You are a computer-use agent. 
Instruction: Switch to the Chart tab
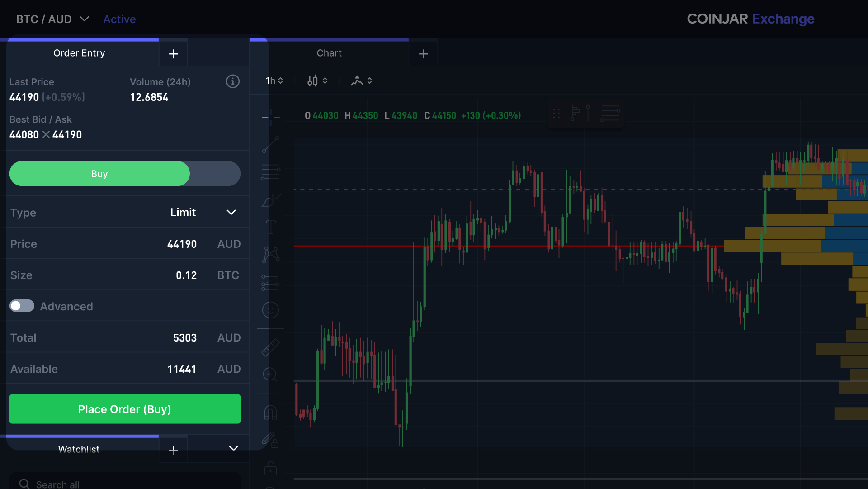click(329, 53)
